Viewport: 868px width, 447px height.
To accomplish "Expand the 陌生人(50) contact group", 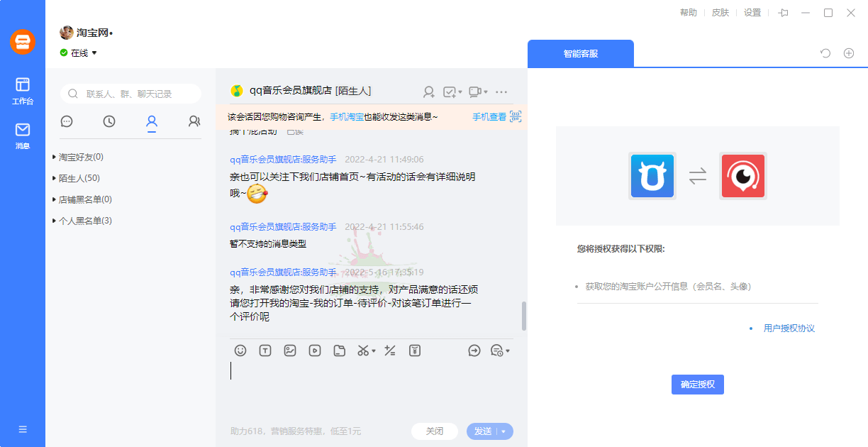I will coord(79,177).
